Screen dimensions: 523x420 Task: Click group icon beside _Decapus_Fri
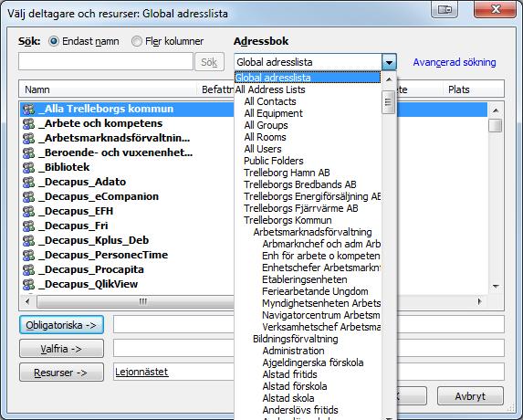tap(28, 226)
